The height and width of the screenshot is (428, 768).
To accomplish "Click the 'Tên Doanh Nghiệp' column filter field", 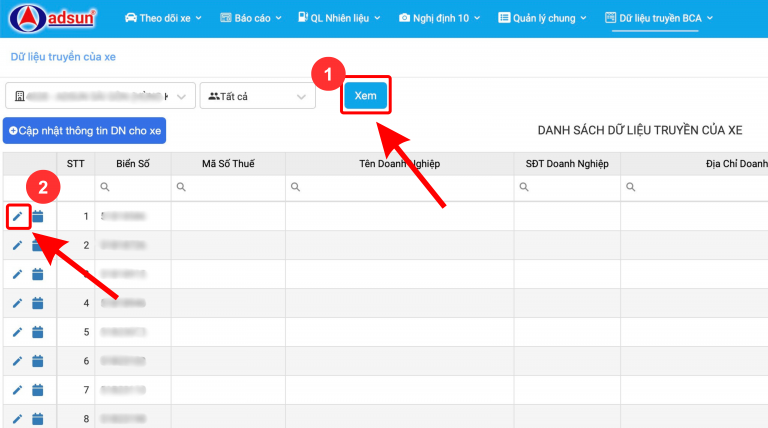I will pos(400,187).
